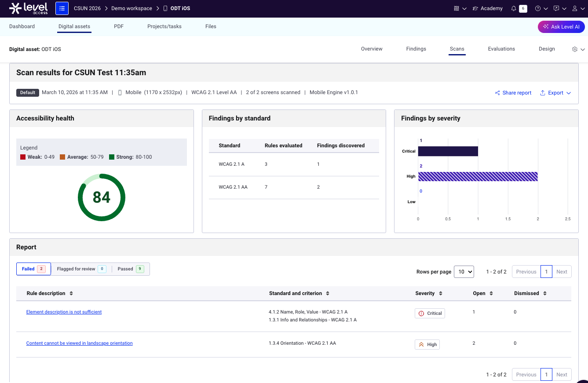The height and width of the screenshot is (383, 588).
Task: Open 'Element description is not sufficient' link
Action: click(x=64, y=312)
